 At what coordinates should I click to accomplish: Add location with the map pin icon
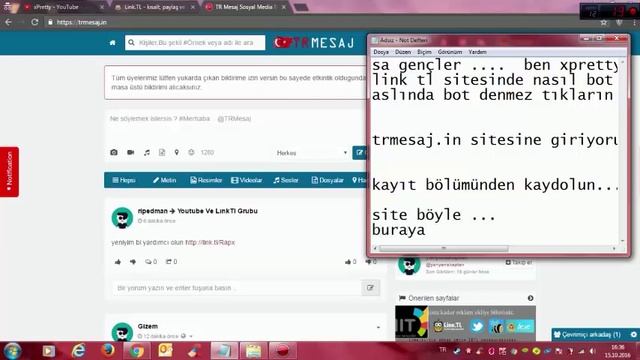[177, 152]
